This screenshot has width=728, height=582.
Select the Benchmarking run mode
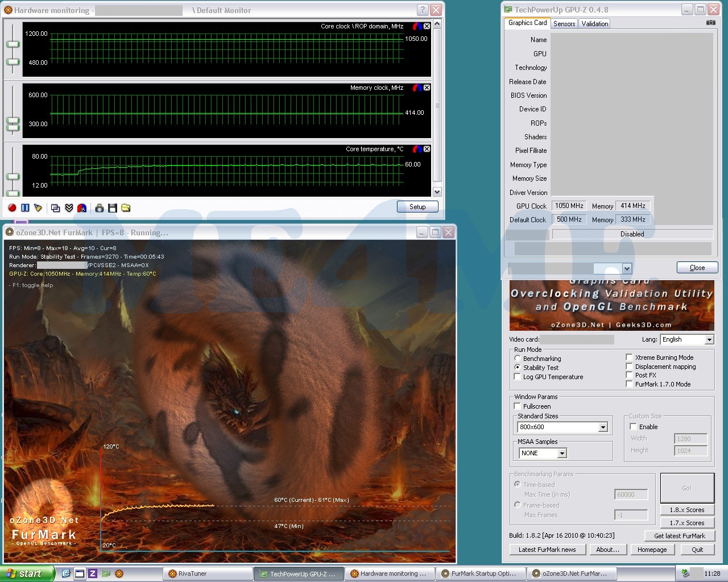pyautogui.click(x=517, y=359)
